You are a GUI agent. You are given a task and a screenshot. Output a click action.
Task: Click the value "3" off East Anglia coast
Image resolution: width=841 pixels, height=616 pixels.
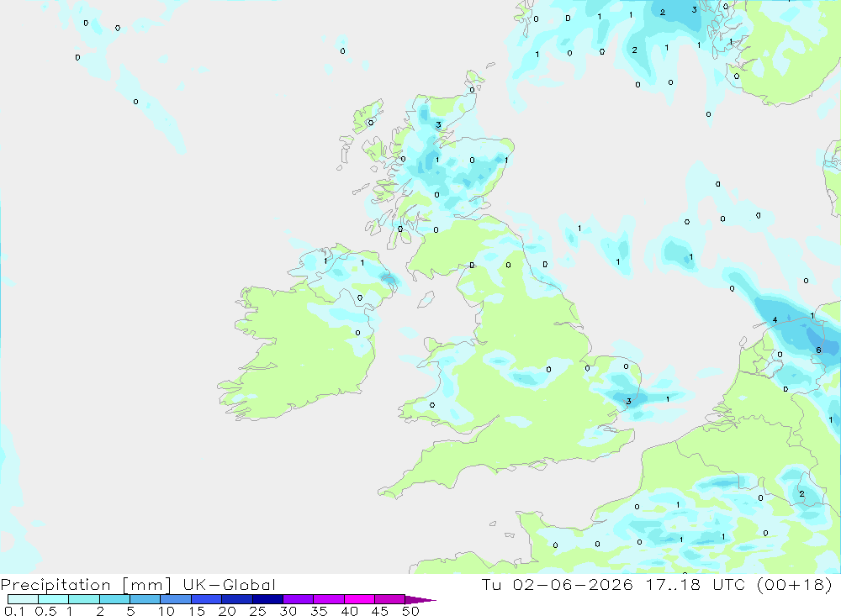(628, 401)
